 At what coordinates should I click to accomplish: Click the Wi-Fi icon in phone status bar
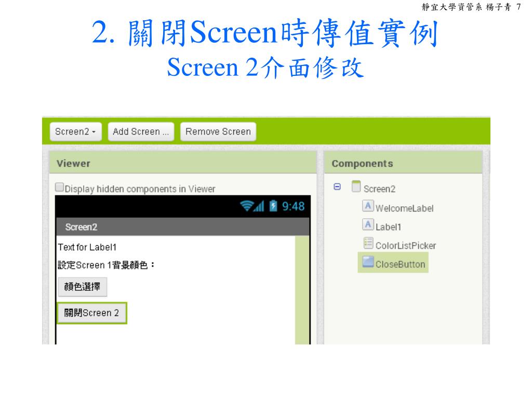point(246,206)
